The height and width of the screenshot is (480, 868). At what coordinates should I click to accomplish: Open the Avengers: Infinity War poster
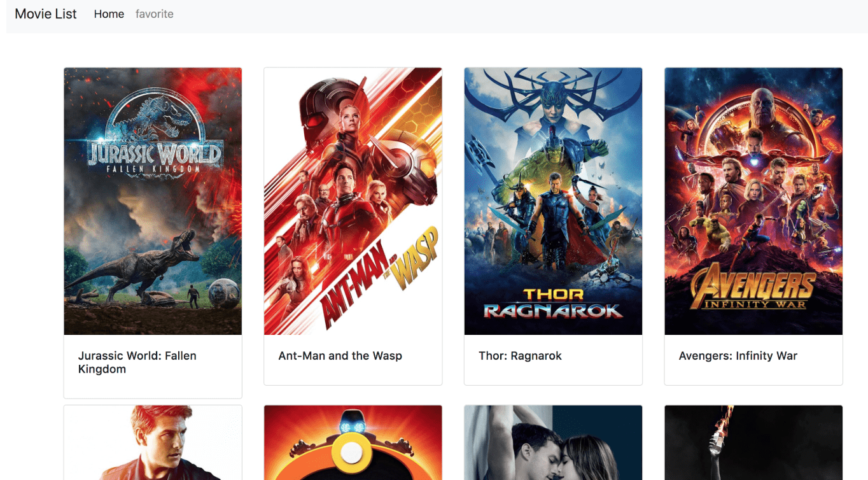pos(753,201)
